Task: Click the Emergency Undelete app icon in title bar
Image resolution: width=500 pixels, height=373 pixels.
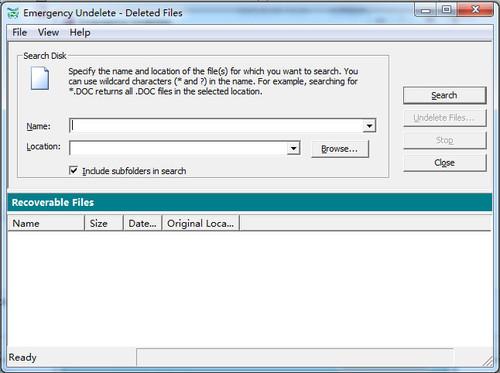Action: point(13,13)
